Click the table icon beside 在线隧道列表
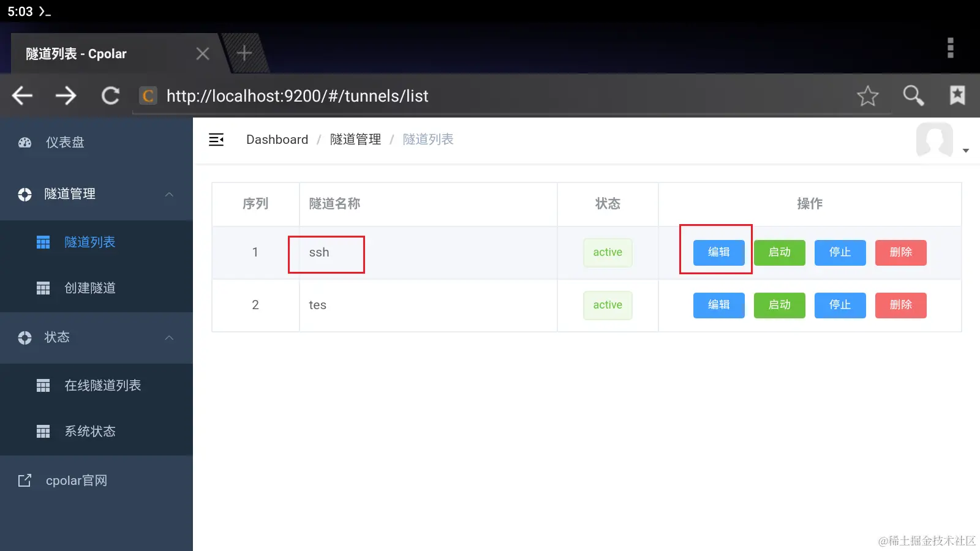 coord(43,386)
